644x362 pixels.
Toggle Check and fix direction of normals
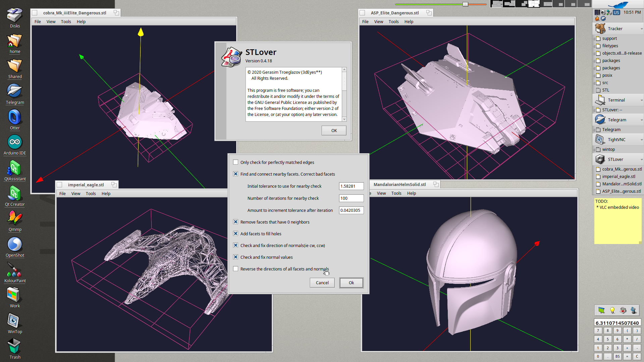236,245
